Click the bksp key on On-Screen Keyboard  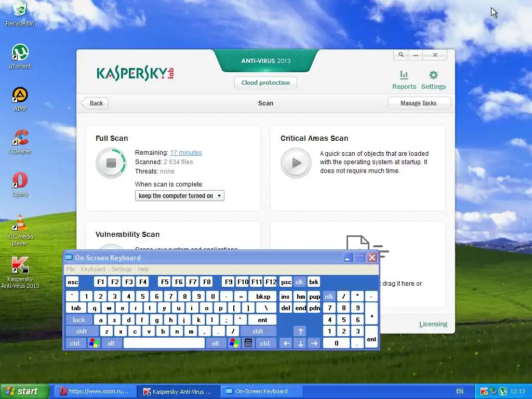263,297
